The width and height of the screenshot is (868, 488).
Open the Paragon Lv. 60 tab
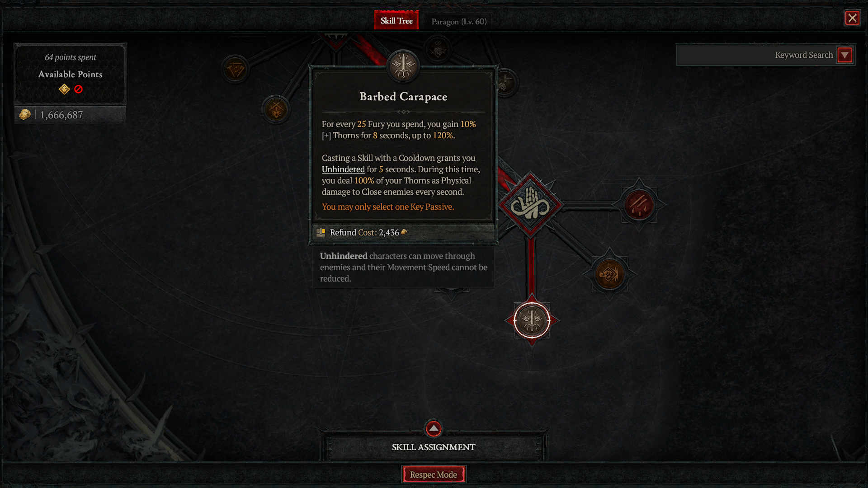458,21
